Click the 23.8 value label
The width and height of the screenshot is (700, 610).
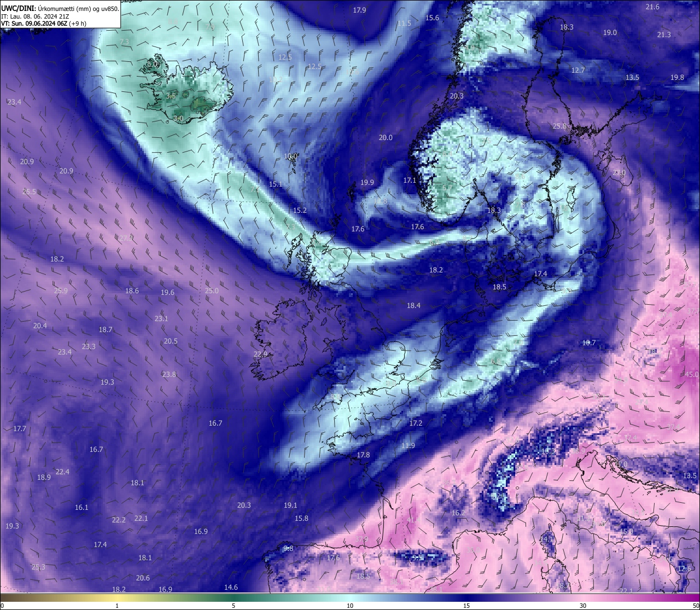point(169,375)
